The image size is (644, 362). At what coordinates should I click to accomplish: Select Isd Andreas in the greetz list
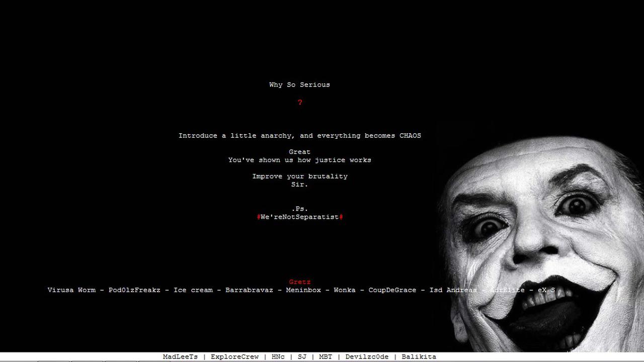click(452, 290)
